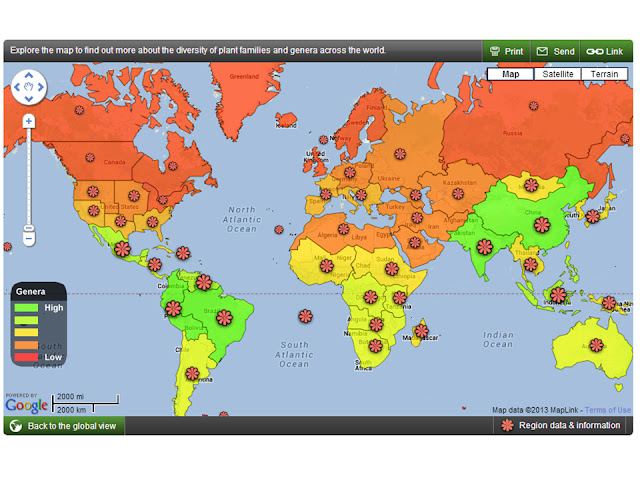
Task: Select the flower marker on Mali
Action: point(327,266)
